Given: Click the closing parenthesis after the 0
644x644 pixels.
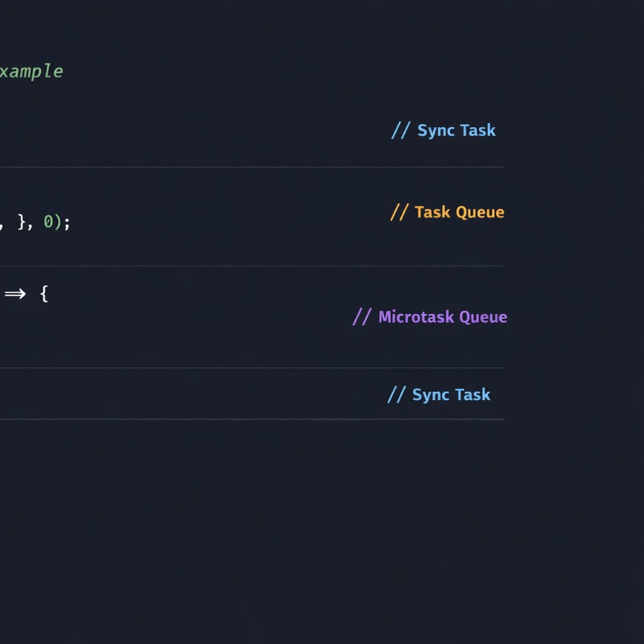Looking at the screenshot, I should tap(58, 222).
